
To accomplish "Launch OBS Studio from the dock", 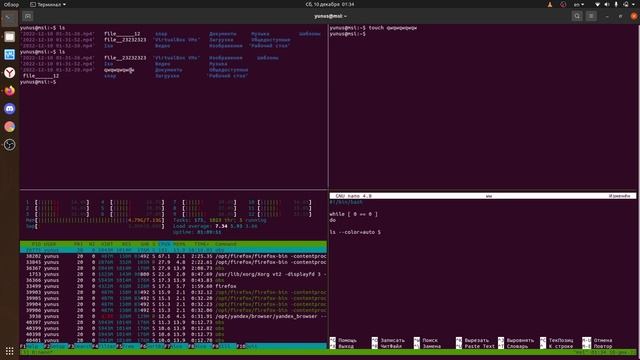I will tap(10, 144).
